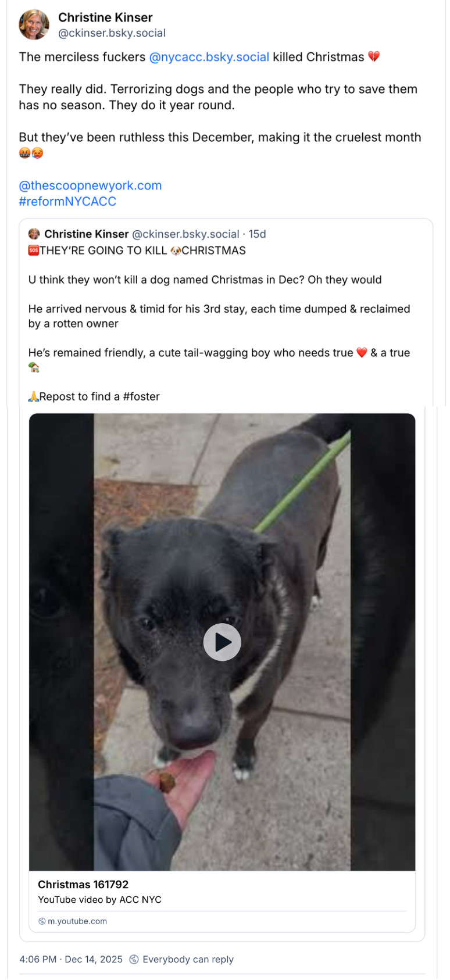This screenshot has width=450, height=980.
Task: Open the dog video thumbnail image
Action: pyautogui.click(x=222, y=642)
